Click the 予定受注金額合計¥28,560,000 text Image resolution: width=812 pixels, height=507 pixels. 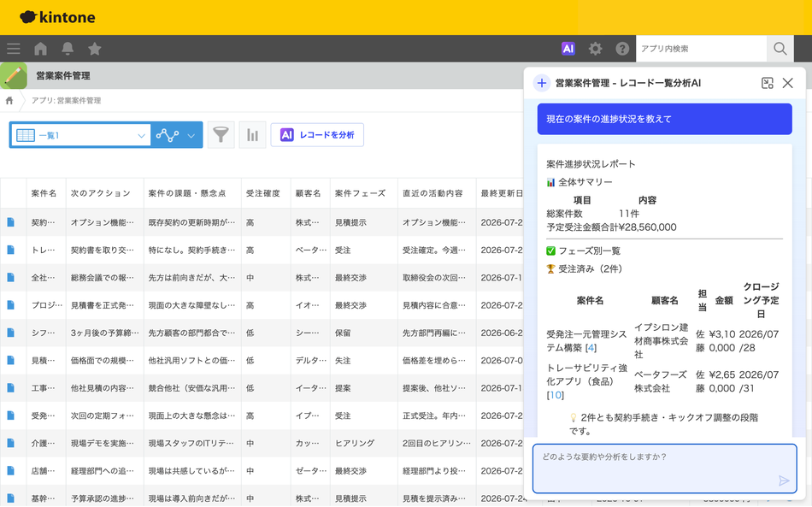point(612,227)
